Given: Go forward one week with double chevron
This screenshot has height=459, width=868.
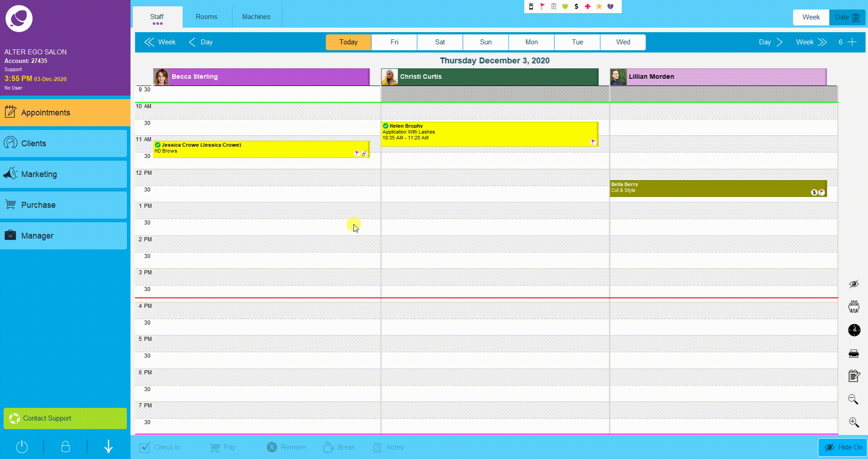Looking at the screenshot, I should point(811,42).
